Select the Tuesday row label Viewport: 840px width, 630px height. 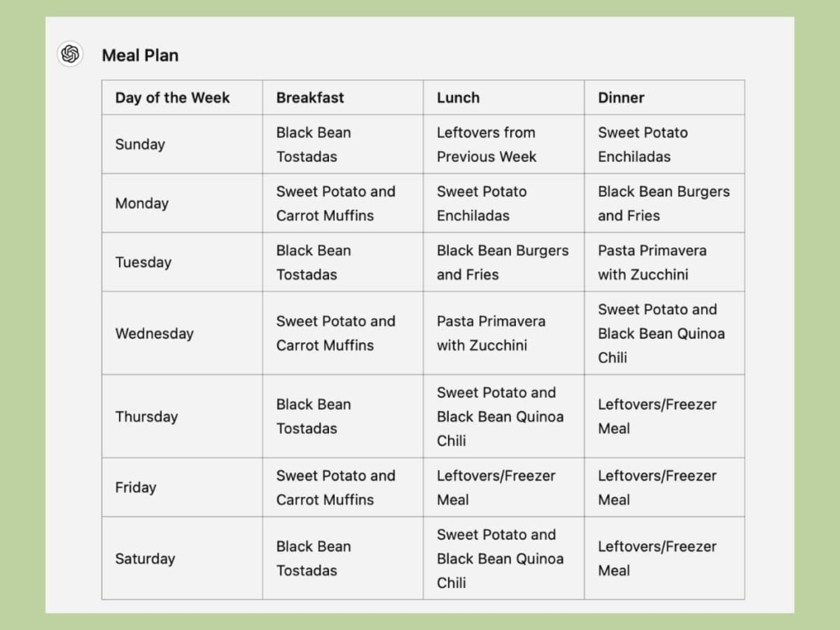(x=144, y=262)
